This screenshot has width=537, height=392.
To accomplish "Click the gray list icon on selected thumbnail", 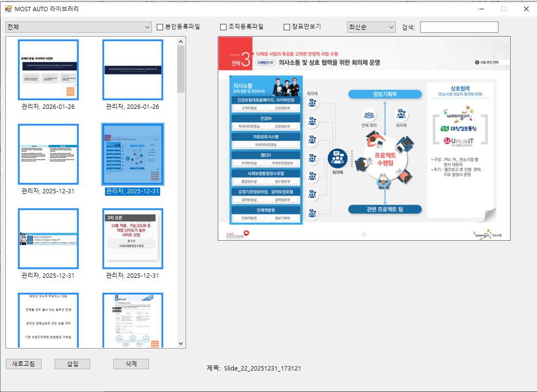I will click(x=155, y=176).
